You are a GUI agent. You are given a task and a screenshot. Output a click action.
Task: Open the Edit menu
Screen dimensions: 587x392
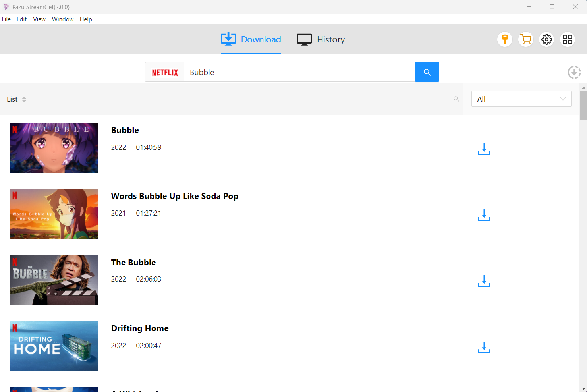pyautogui.click(x=22, y=19)
